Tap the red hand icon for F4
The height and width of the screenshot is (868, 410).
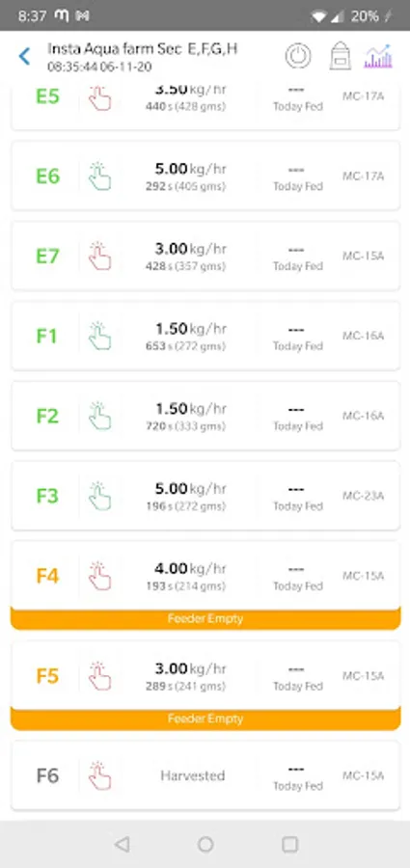(x=99, y=576)
